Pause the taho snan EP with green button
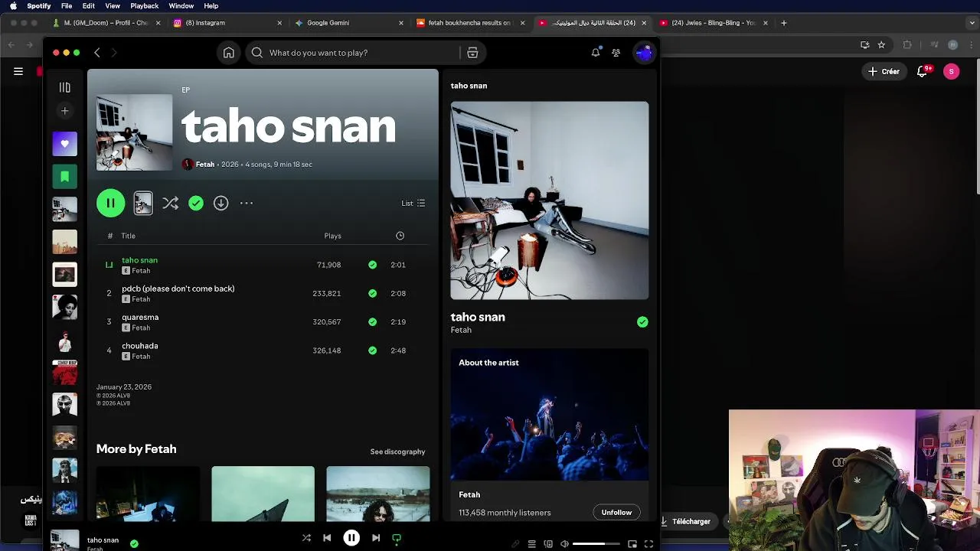 (111, 203)
